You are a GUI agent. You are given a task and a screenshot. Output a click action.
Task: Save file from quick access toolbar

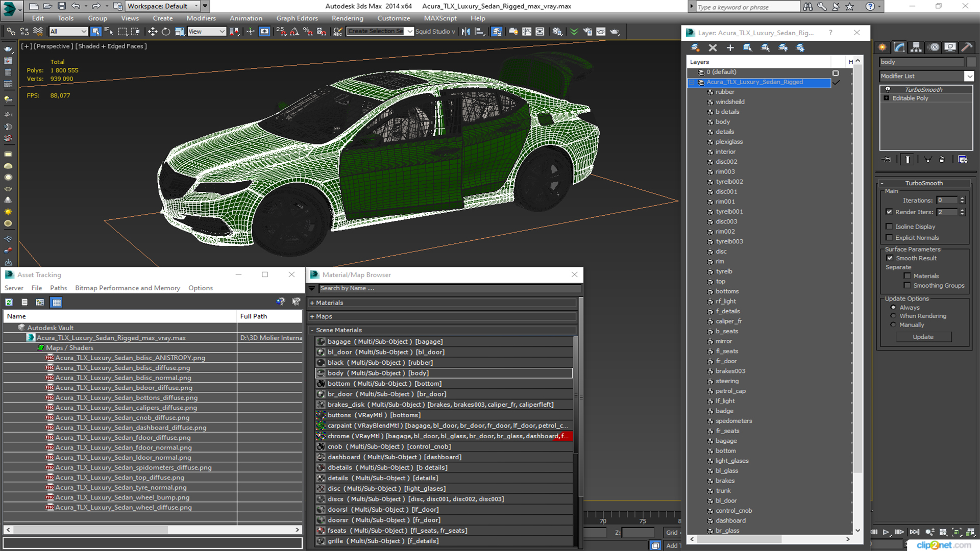click(x=61, y=6)
